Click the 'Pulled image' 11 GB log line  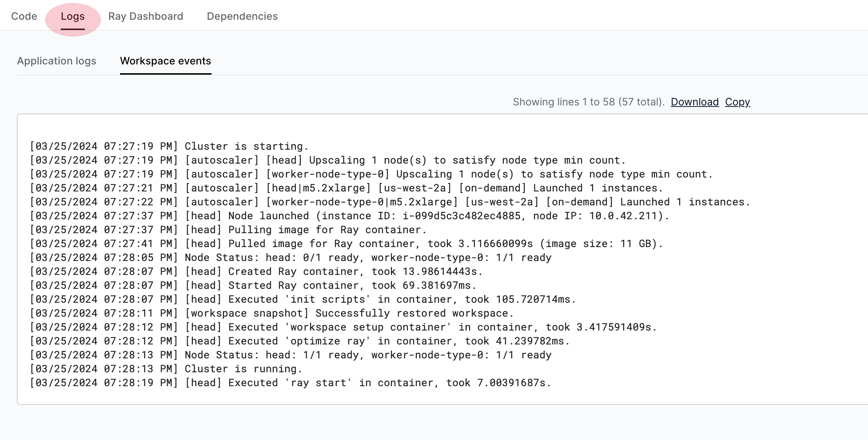346,244
